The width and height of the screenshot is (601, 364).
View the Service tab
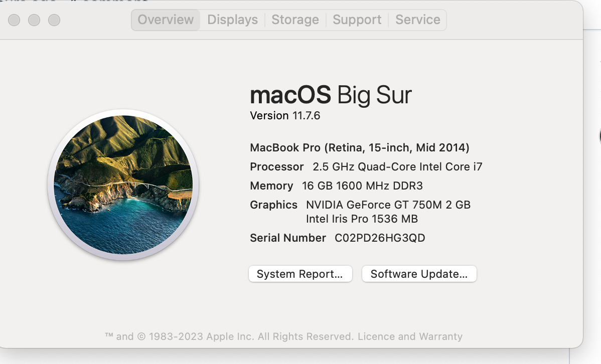[x=418, y=20]
